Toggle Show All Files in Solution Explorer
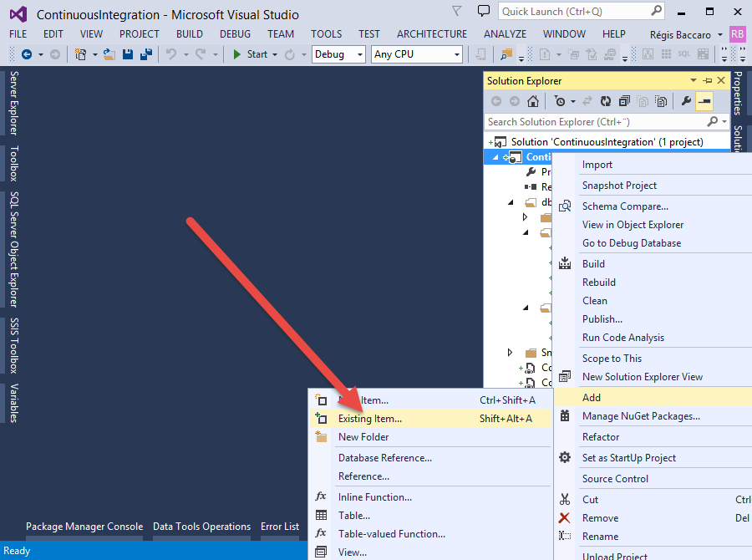The width and height of the screenshot is (752, 560). click(x=662, y=101)
